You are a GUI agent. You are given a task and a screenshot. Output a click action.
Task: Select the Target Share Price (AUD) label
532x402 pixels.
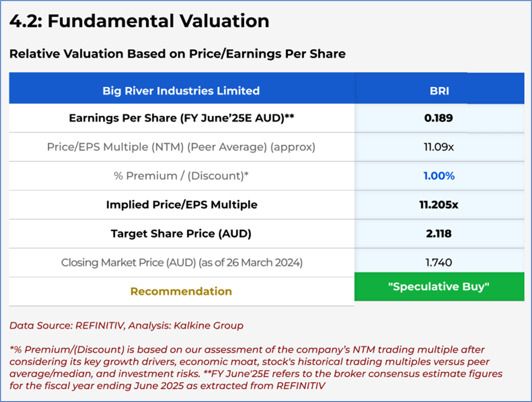tap(181, 234)
